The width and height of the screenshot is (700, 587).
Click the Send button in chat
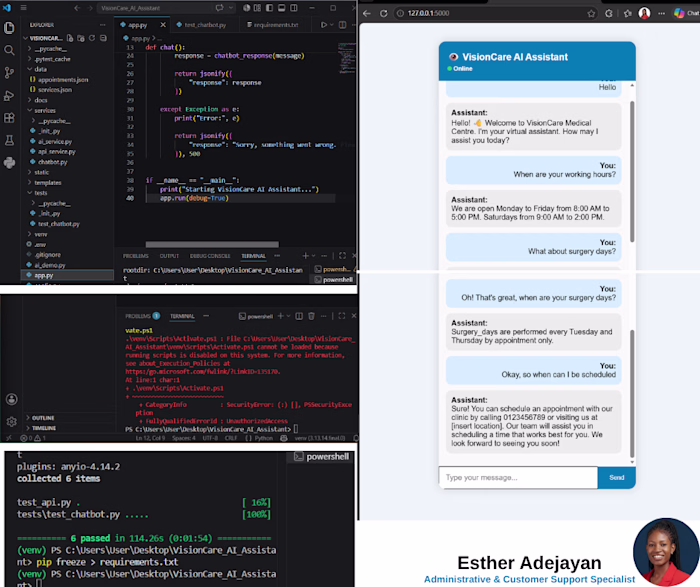coord(617,478)
